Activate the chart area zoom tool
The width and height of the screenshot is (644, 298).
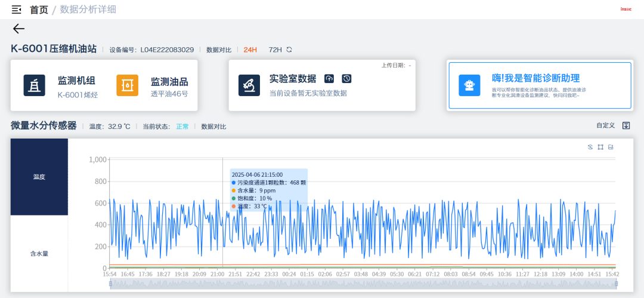[x=600, y=147]
